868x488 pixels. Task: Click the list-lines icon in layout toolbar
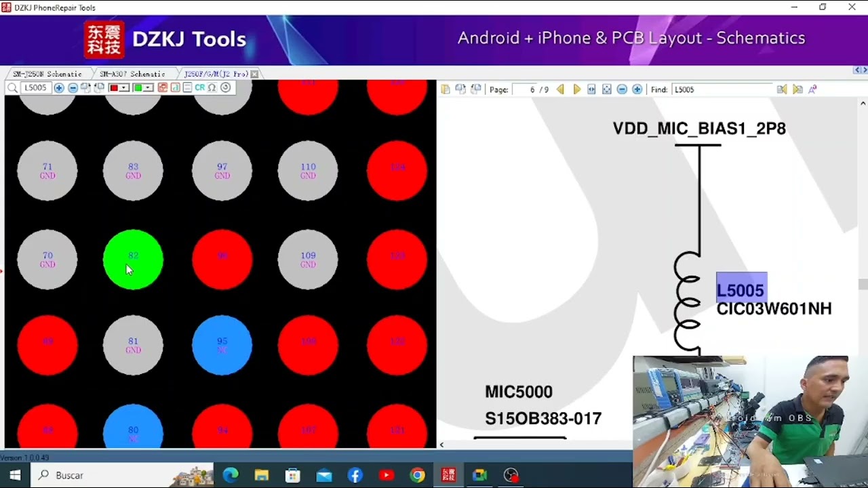[x=187, y=87]
